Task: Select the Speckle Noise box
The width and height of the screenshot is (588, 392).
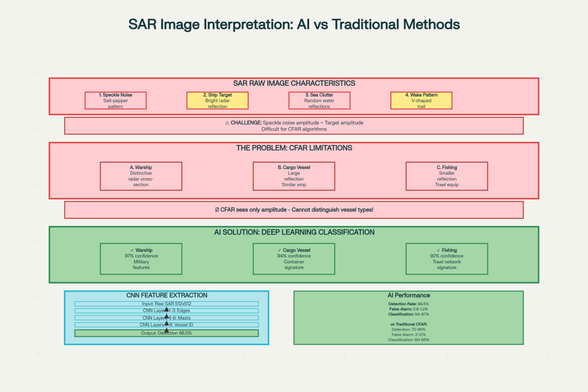Action: point(116,101)
